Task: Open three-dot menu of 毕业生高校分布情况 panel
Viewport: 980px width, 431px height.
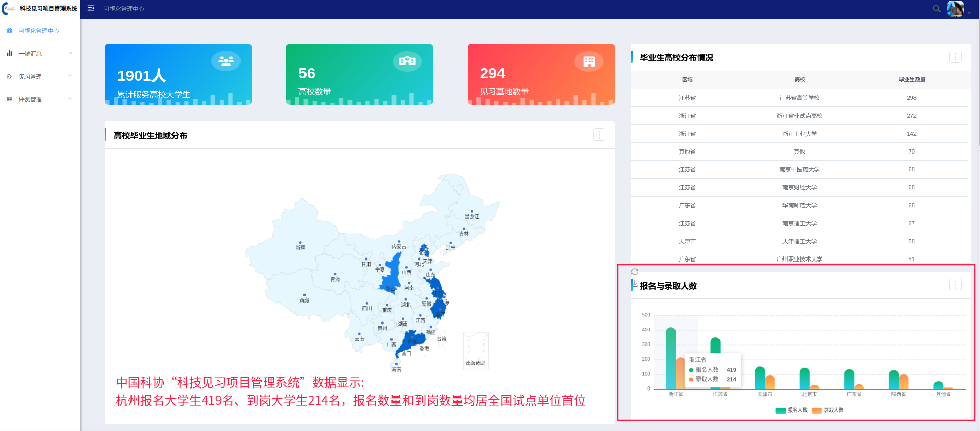Action: [955, 57]
